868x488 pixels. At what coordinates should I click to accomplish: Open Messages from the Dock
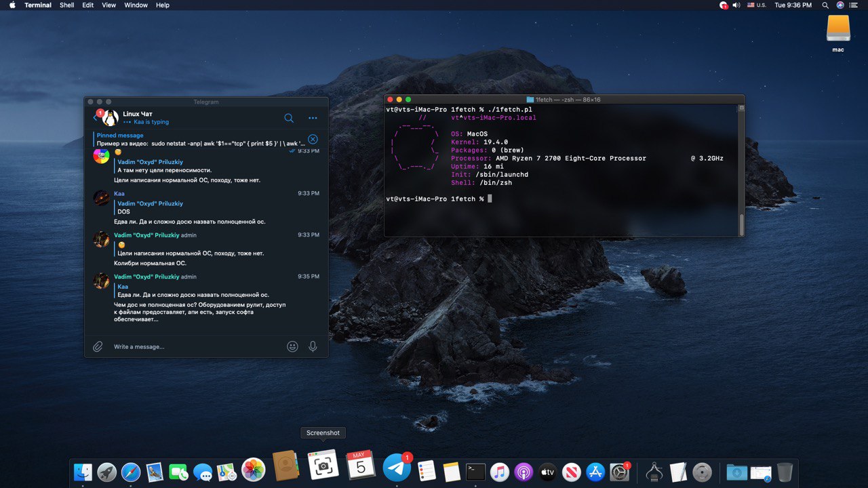(202, 472)
